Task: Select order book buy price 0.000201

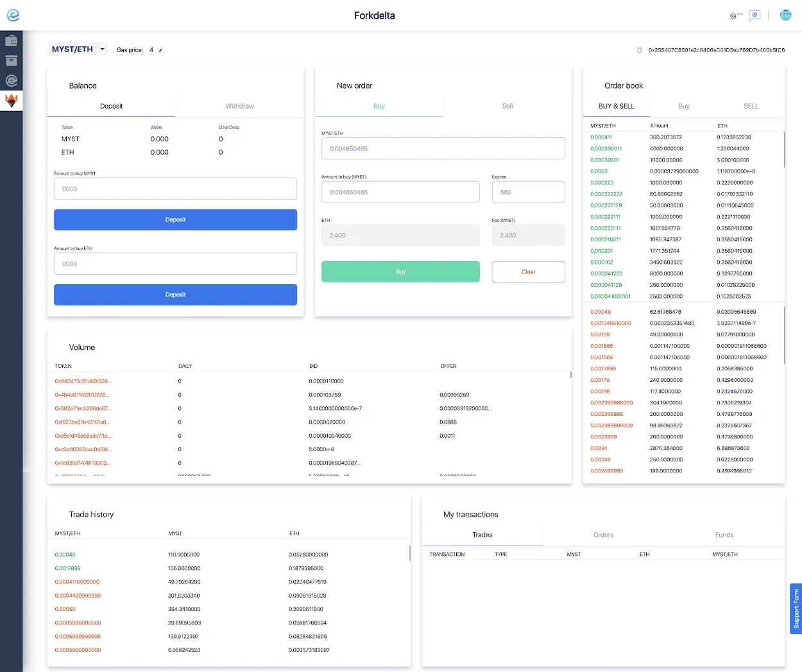Action: pos(601,251)
